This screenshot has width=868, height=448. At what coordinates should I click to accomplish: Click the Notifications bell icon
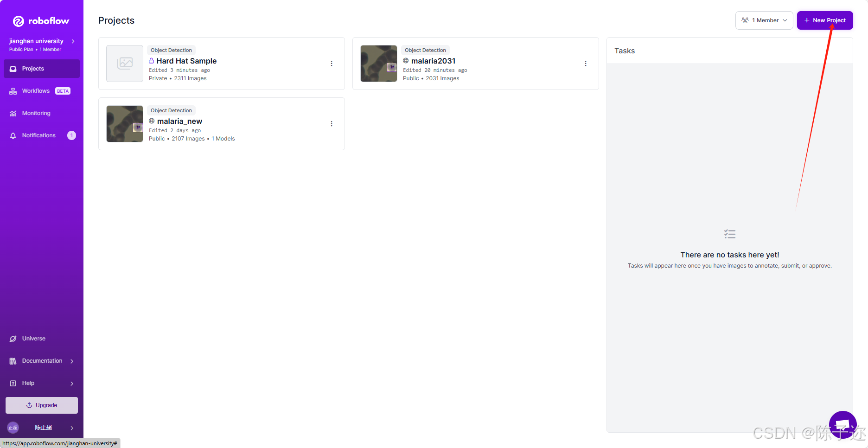[x=13, y=135]
